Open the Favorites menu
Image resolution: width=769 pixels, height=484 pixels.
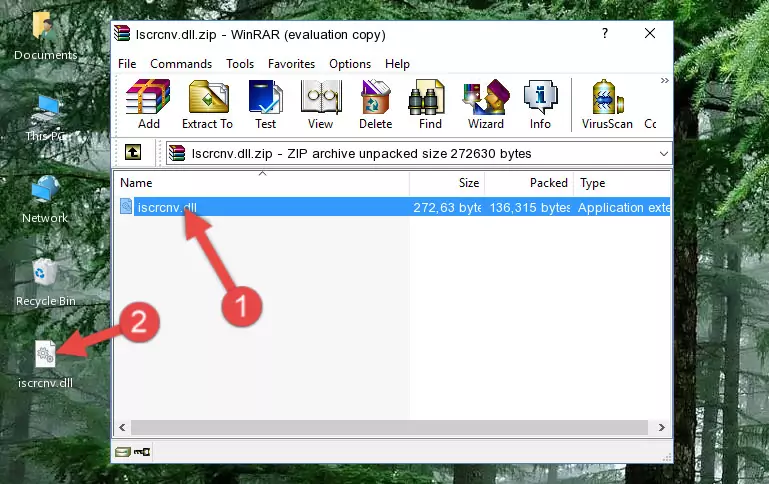coord(291,64)
